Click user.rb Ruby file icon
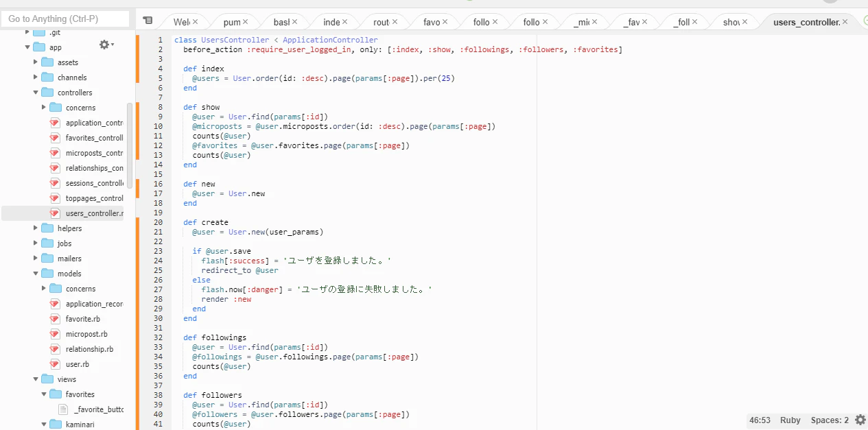 pyautogui.click(x=55, y=364)
